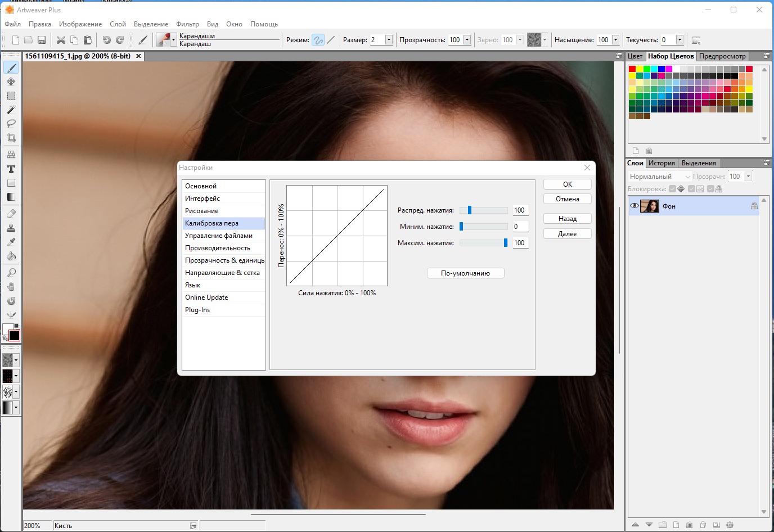Hide the Фон layer with eye icon
Screen dimensions: 774x532
click(634, 206)
